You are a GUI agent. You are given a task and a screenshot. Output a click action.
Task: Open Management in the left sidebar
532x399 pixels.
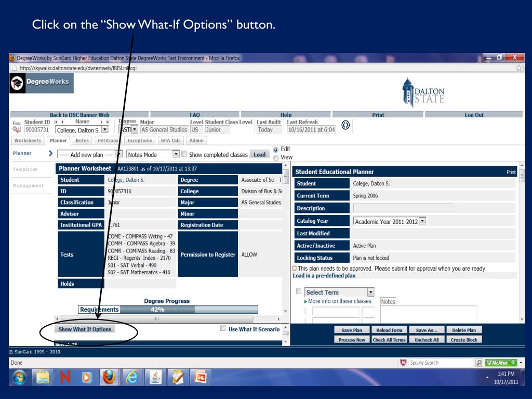pyautogui.click(x=29, y=185)
